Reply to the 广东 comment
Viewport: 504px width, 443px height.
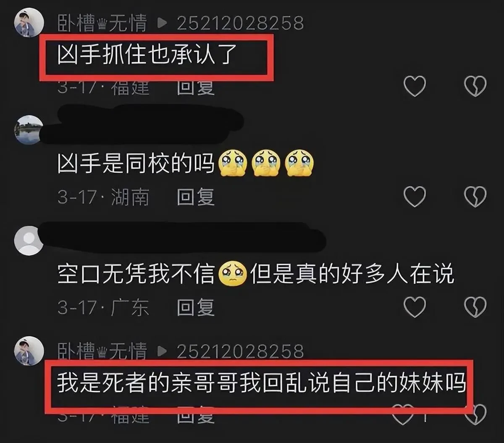pyautogui.click(x=196, y=307)
